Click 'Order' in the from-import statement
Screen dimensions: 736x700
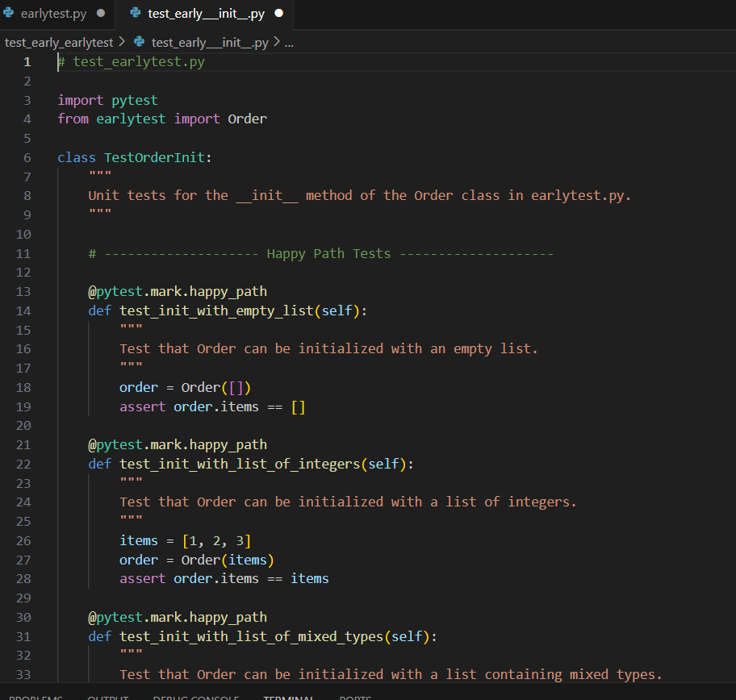pyautogui.click(x=248, y=119)
